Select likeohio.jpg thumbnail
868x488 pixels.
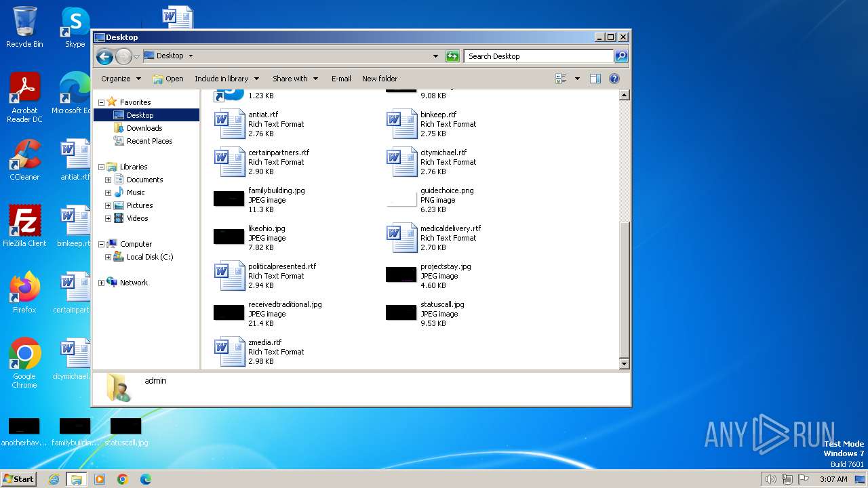[229, 237]
